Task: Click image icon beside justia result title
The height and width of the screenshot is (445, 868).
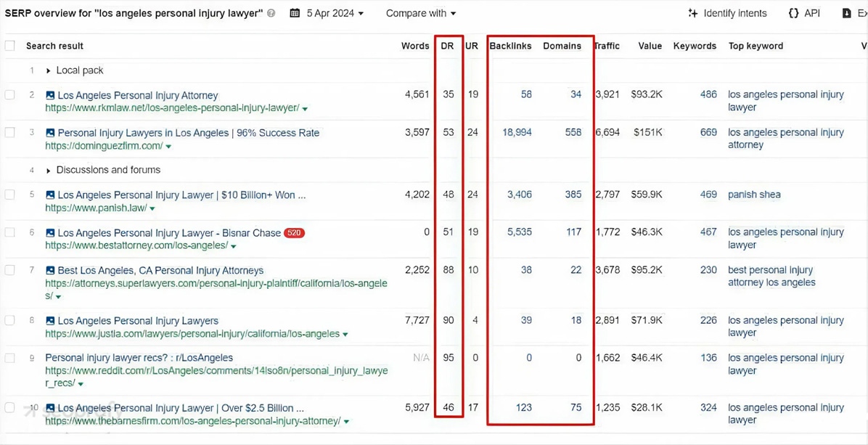Action: (50, 320)
